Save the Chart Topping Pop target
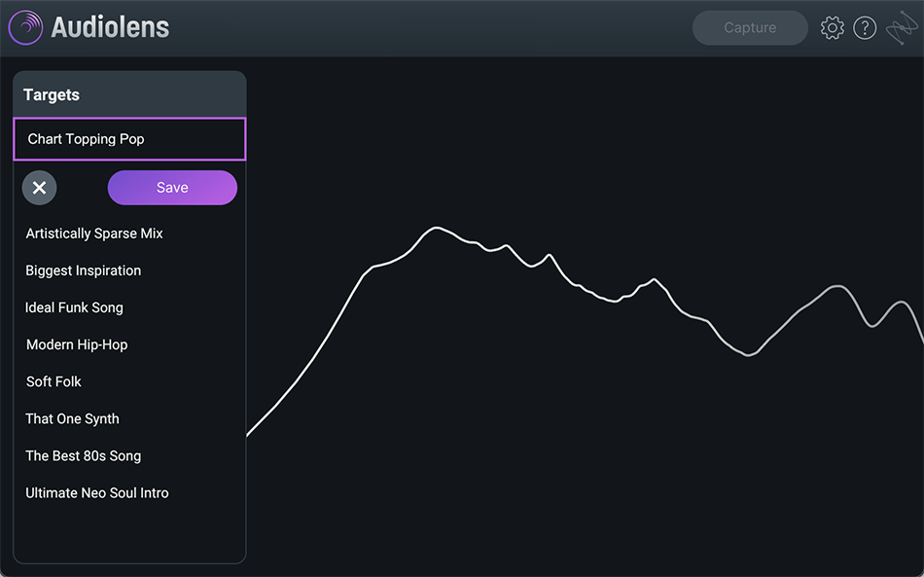Image resolution: width=924 pixels, height=577 pixels. click(172, 187)
